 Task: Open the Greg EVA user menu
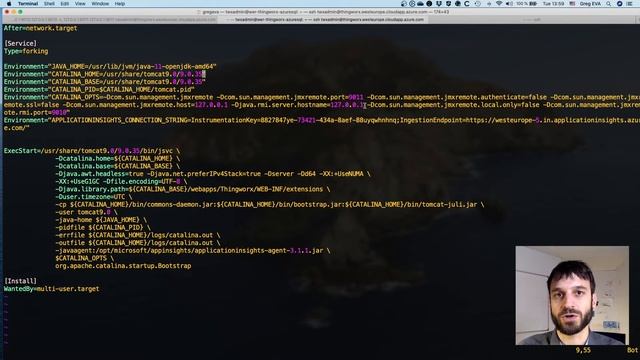tap(590, 4)
